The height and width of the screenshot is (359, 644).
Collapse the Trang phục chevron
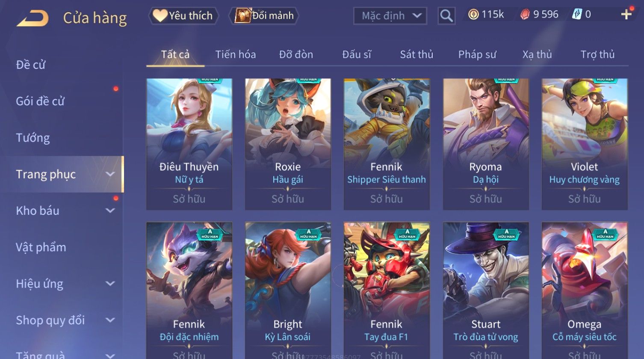tap(110, 174)
